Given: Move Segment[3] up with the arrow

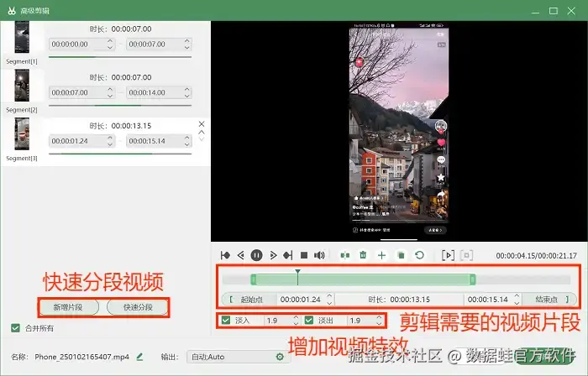Looking at the screenshot, I should [202, 133].
